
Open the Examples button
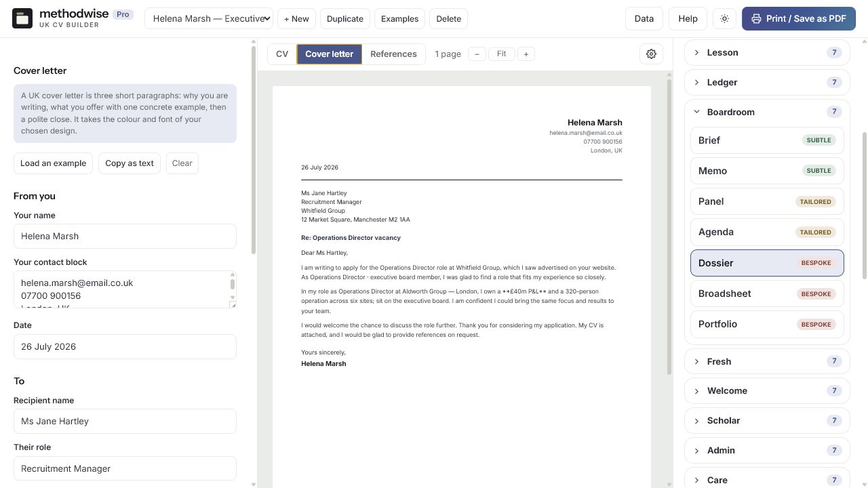click(x=399, y=19)
